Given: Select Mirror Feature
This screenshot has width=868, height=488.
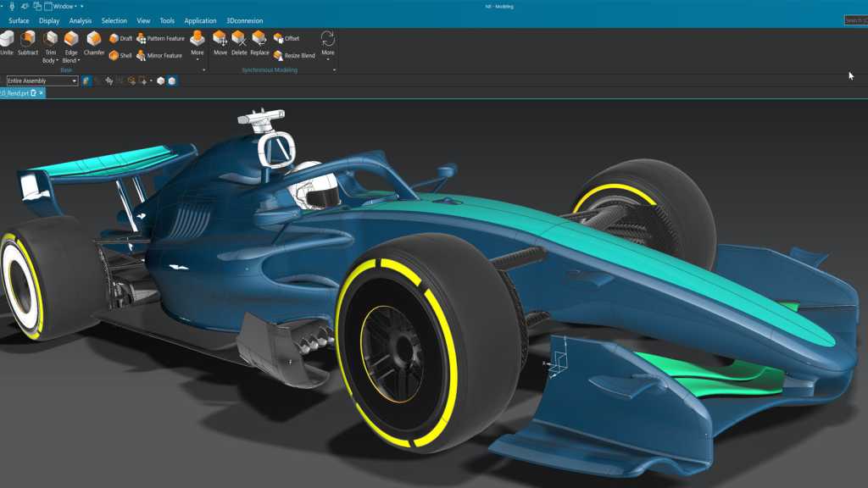Looking at the screenshot, I should 159,54.
